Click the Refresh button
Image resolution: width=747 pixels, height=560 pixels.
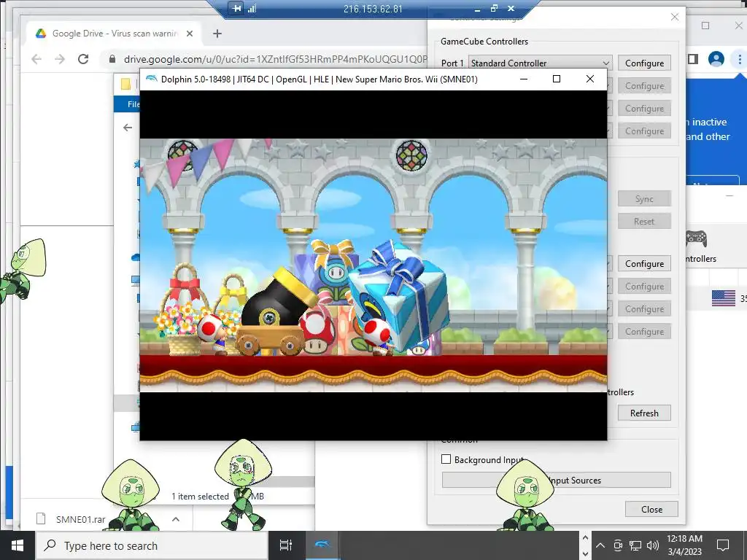(x=644, y=413)
